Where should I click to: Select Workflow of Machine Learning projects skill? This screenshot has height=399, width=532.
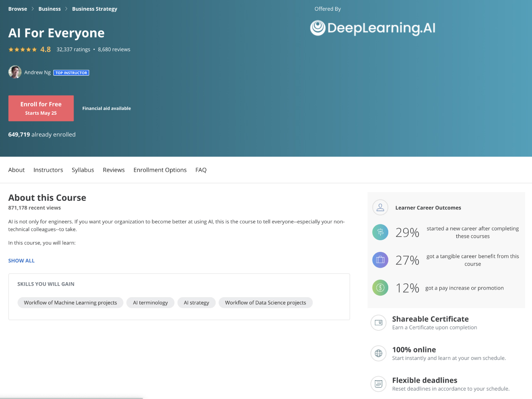(71, 303)
